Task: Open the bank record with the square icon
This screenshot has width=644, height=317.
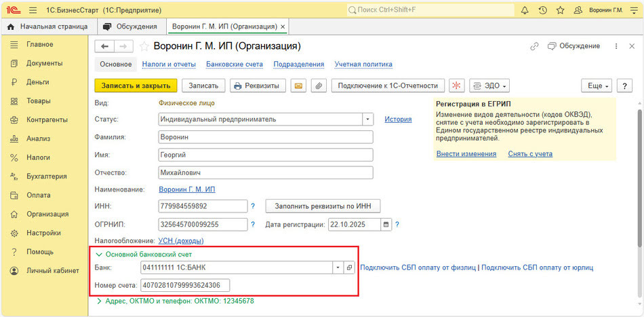Action: point(350,267)
